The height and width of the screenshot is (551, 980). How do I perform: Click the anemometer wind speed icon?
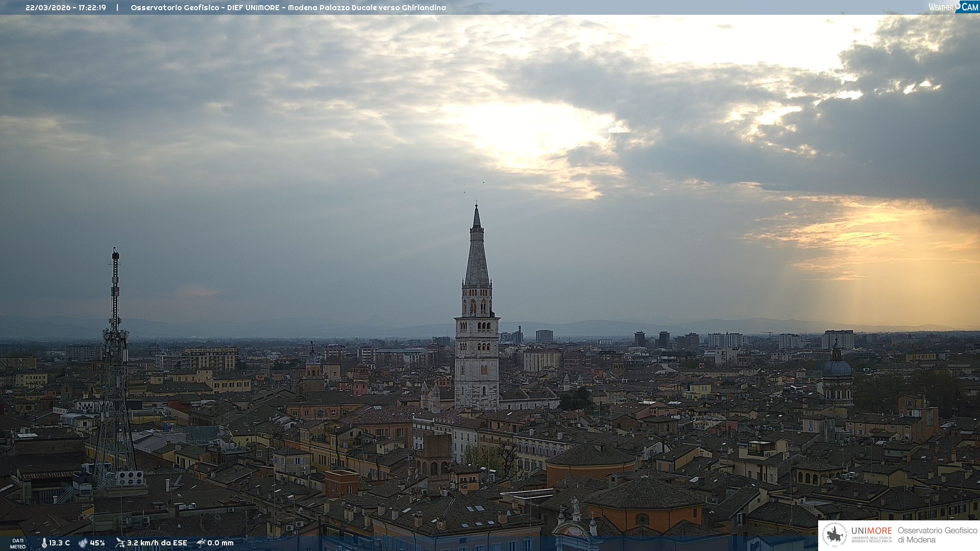click(x=120, y=543)
